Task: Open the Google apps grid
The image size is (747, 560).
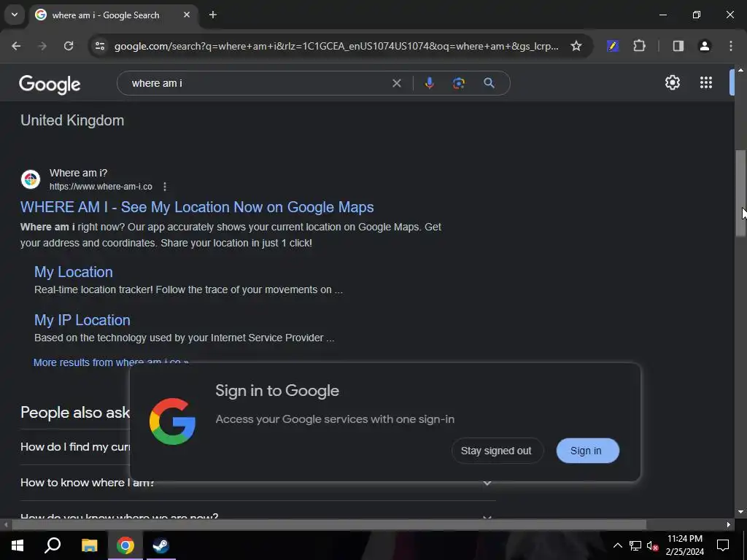Action: (x=706, y=82)
